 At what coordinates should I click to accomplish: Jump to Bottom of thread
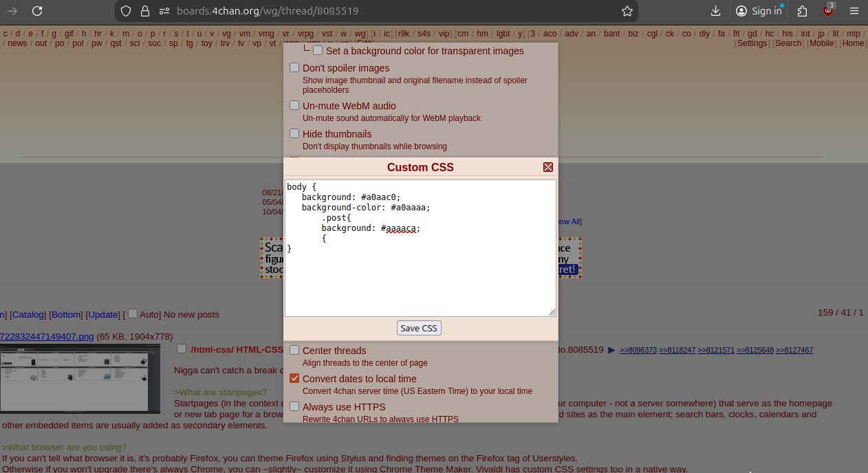click(66, 314)
